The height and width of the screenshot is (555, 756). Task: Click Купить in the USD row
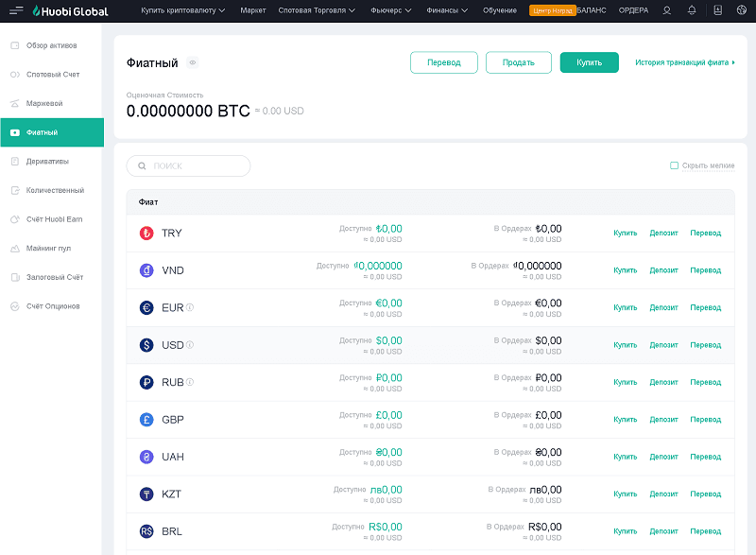coord(626,345)
